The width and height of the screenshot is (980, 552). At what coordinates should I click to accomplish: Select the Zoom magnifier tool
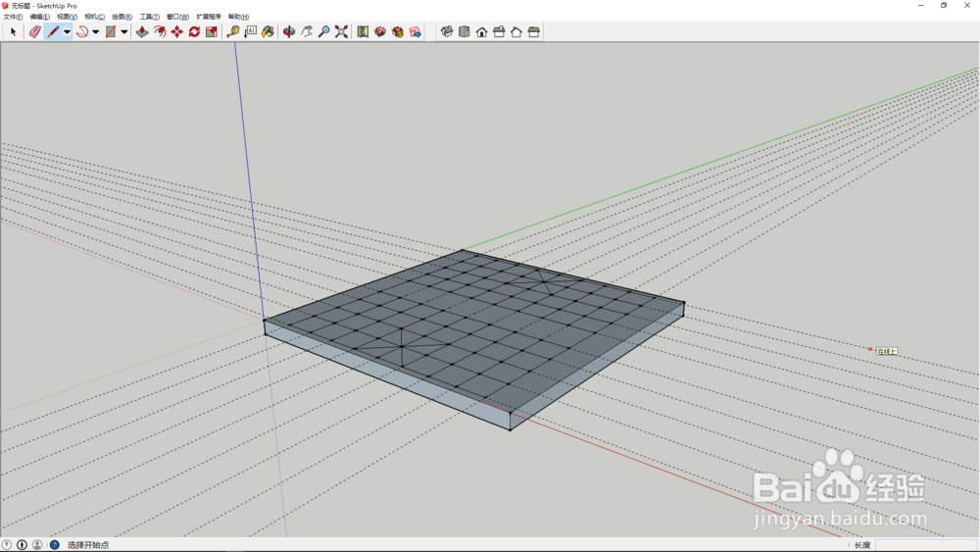pyautogui.click(x=323, y=32)
